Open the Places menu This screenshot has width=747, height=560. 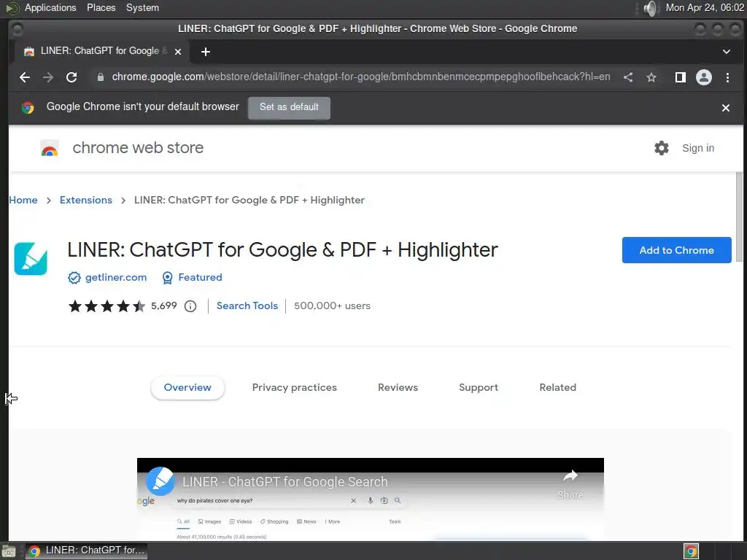(x=101, y=7)
